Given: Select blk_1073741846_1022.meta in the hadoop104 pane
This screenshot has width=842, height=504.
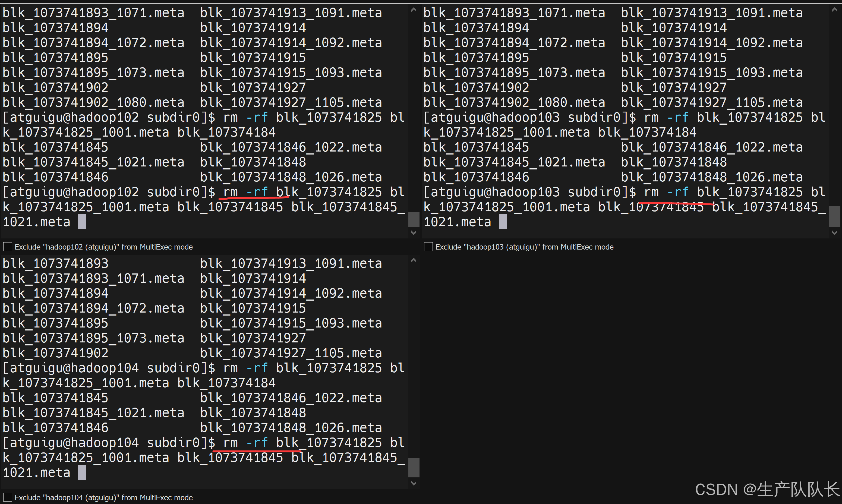Looking at the screenshot, I should click(x=291, y=398).
